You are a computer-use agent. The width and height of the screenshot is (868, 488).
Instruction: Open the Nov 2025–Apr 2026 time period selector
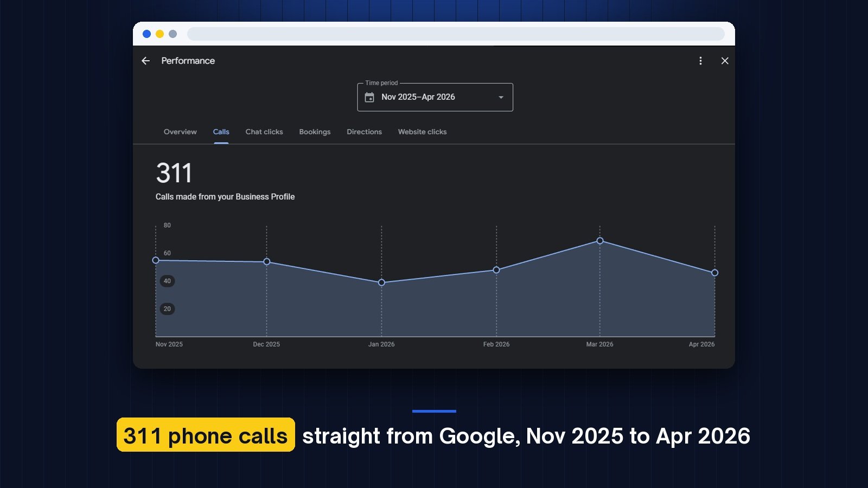pos(435,97)
